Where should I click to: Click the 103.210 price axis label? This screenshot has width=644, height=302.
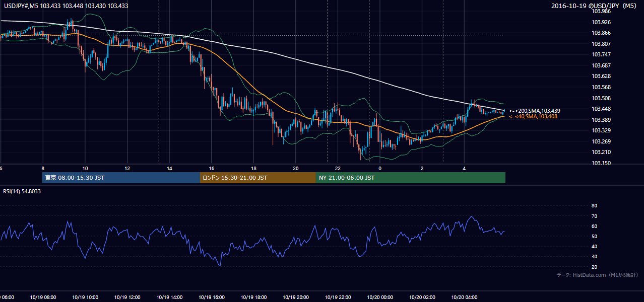tap(601, 152)
